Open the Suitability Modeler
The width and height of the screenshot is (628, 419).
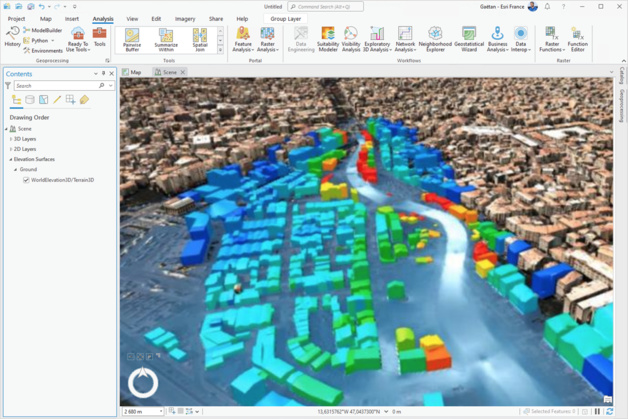pos(327,39)
